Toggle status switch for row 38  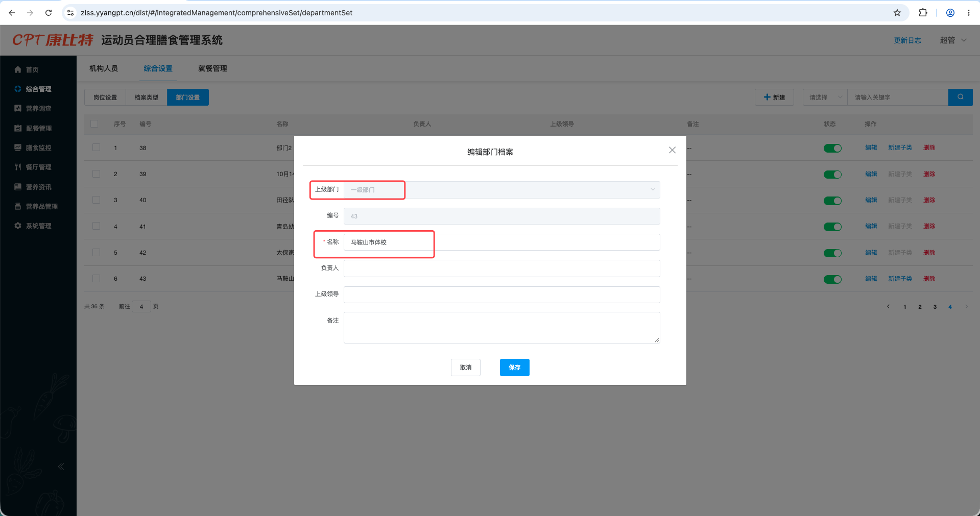(x=832, y=148)
